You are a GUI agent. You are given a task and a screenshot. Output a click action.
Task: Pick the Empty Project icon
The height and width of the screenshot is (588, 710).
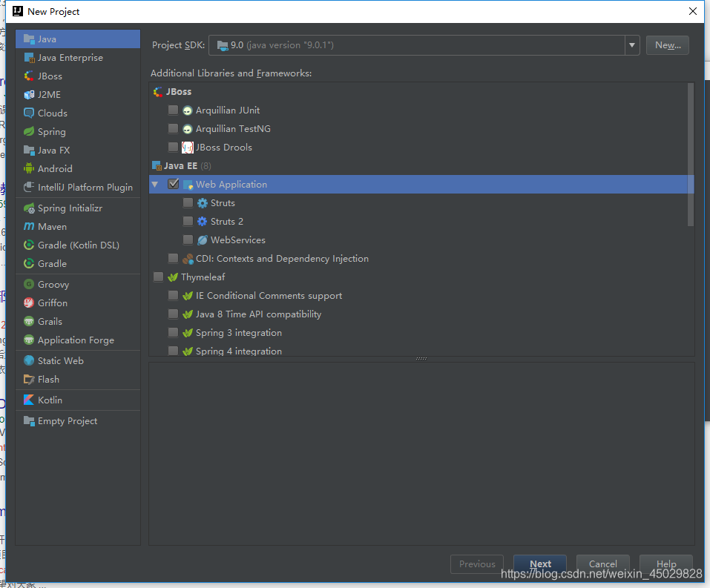coord(29,421)
